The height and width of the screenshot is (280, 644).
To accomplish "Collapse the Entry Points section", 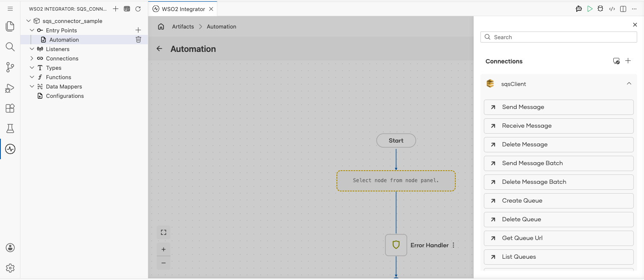I will point(32,30).
